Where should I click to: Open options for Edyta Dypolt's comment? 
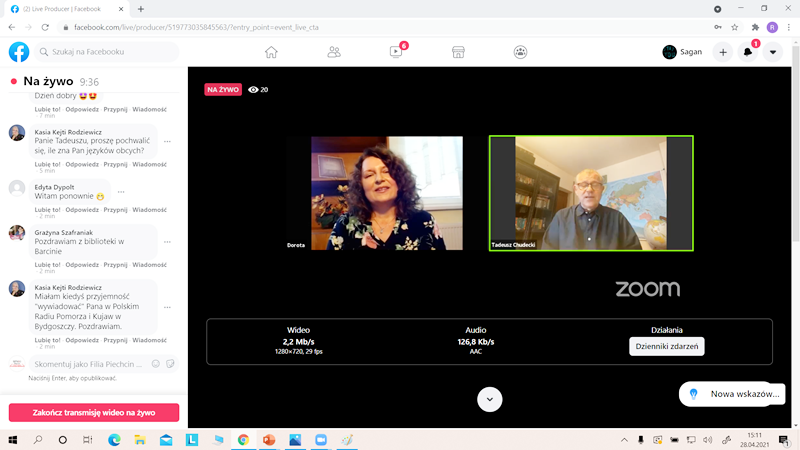[x=121, y=192]
